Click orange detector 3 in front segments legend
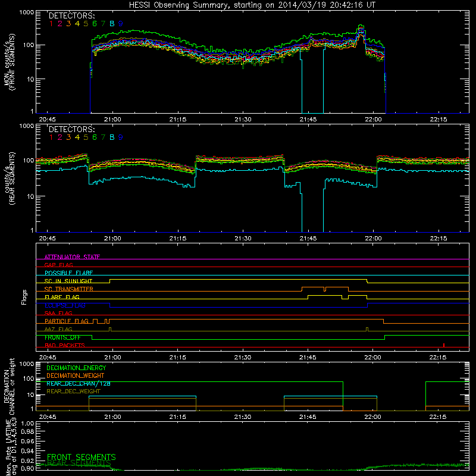 [68, 23]
